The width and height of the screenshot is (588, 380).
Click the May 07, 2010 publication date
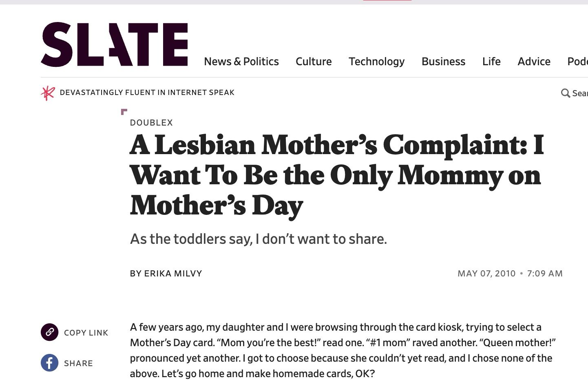tap(486, 274)
